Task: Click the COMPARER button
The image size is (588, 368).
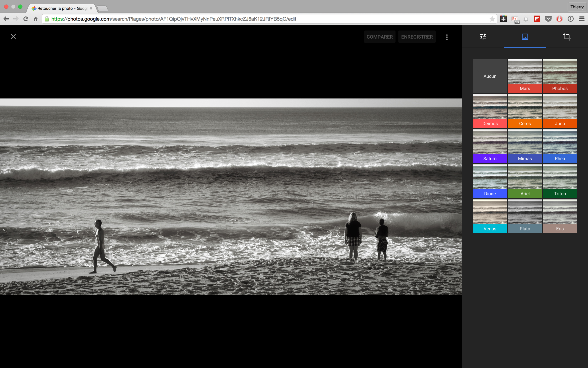Action: click(x=379, y=37)
